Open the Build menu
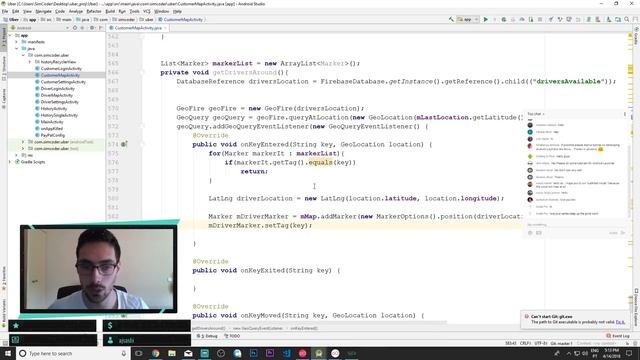 click(110, 11)
